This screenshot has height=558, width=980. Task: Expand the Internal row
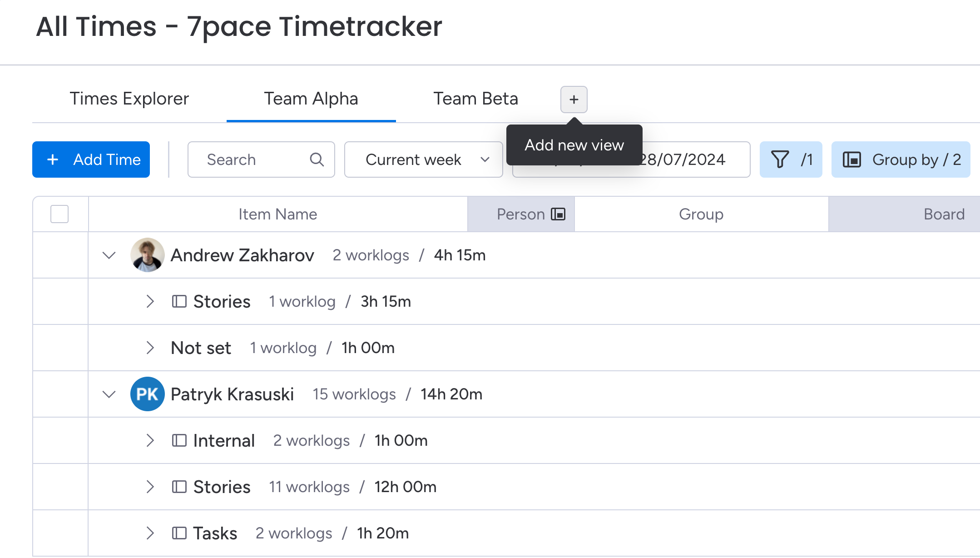pos(150,440)
